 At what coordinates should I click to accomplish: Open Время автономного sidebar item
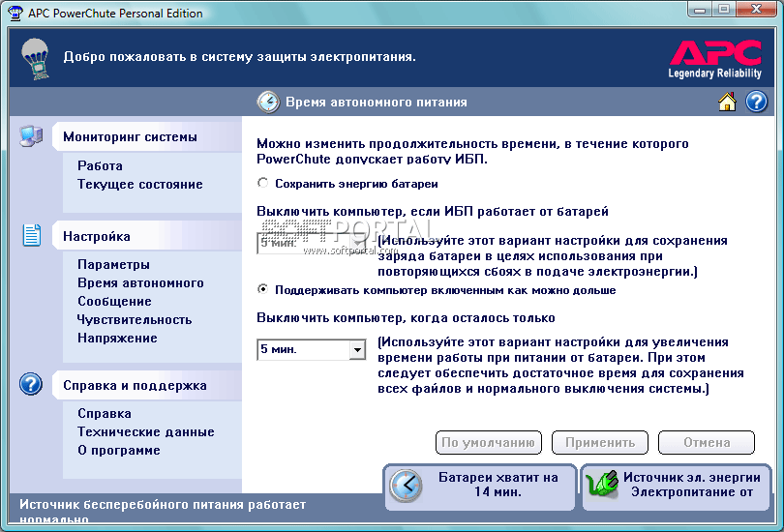140,282
